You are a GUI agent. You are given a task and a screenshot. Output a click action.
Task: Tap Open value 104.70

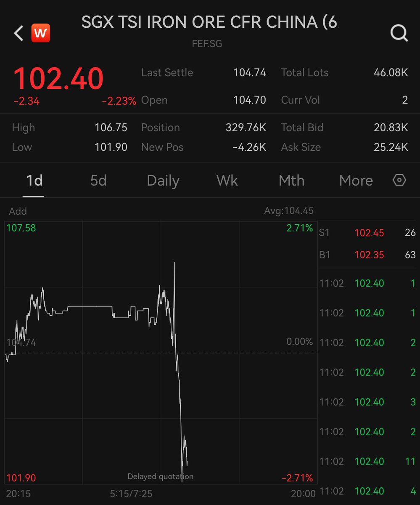coord(250,100)
